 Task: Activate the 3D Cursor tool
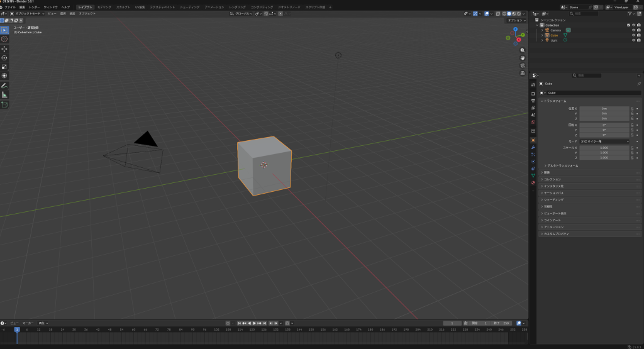tap(4, 39)
